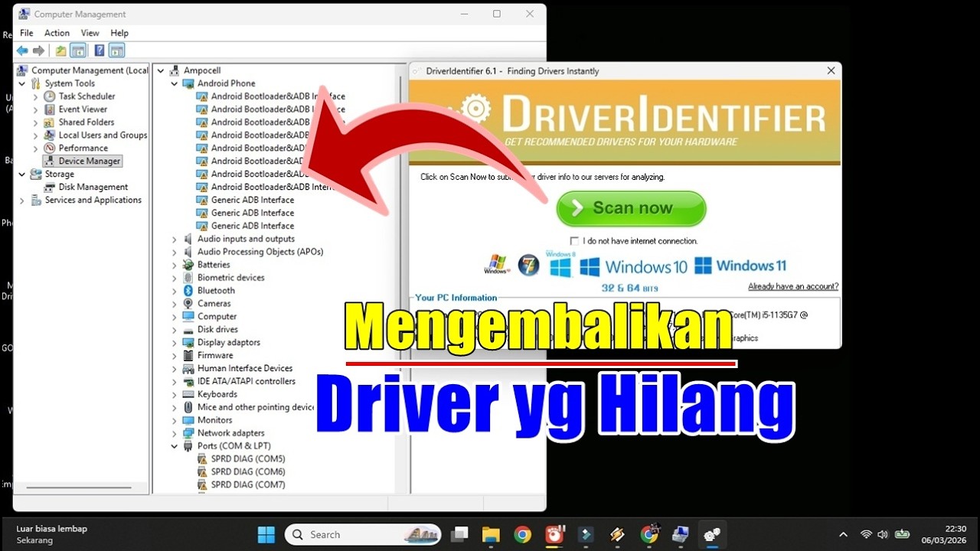Select the Cameras device category
This screenshot has height=551, width=980.
coord(214,304)
